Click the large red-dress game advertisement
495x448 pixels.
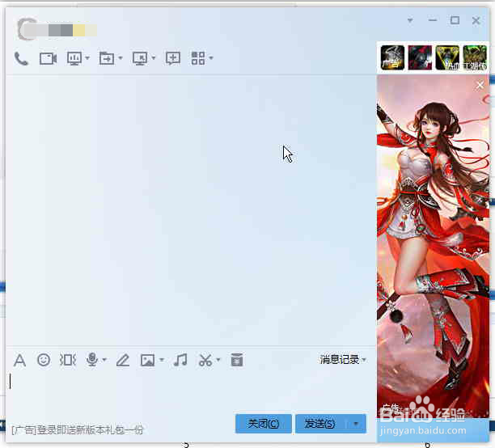coord(433,247)
